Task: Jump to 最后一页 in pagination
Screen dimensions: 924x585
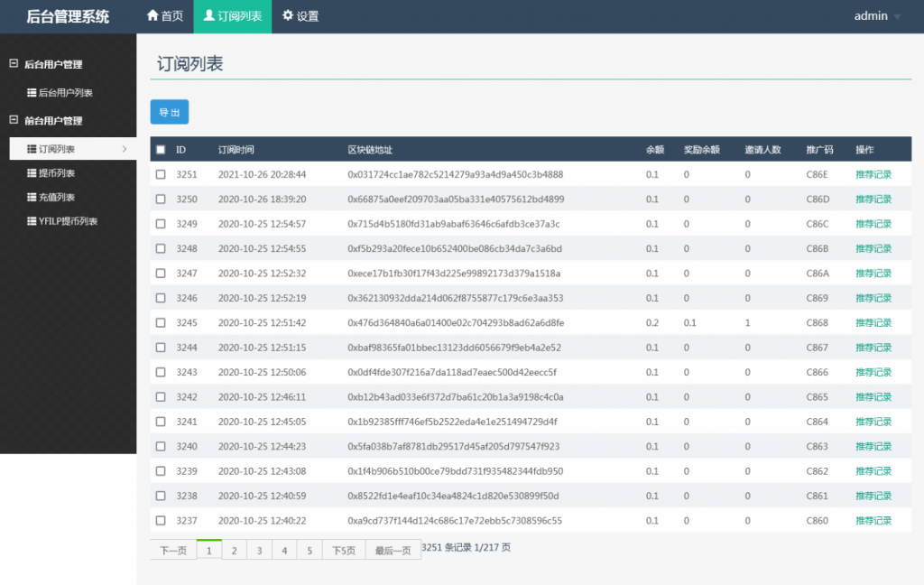Action: coord(393,551)
